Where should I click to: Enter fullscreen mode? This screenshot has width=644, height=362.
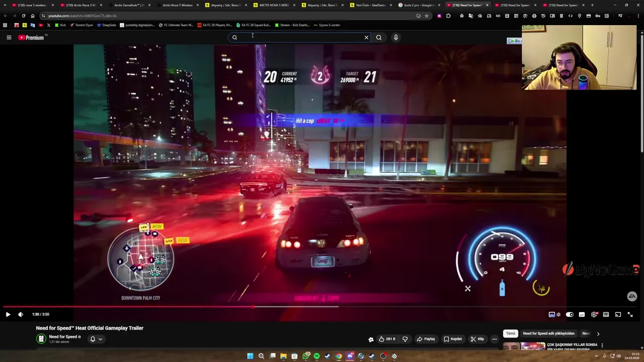coord(630,315)
